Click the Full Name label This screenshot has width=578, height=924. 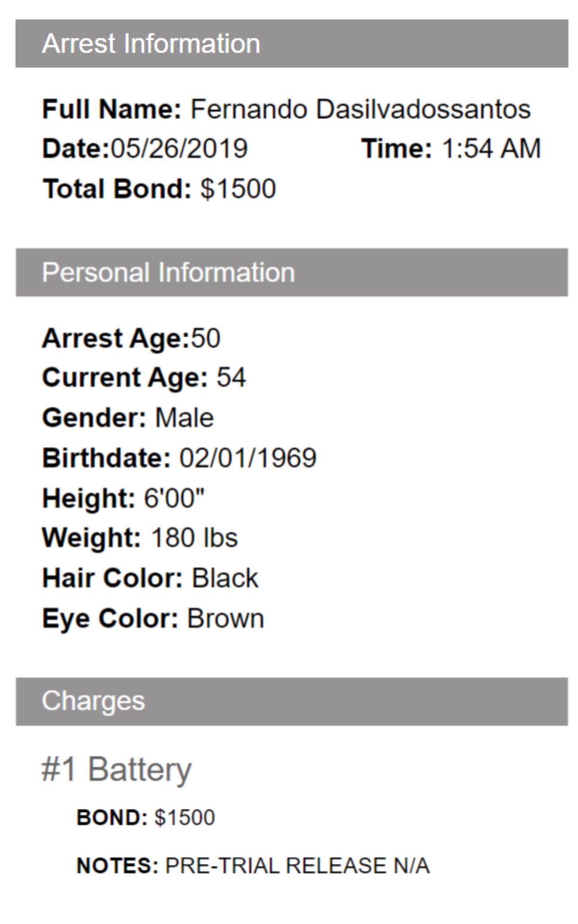tap(112, 109)
